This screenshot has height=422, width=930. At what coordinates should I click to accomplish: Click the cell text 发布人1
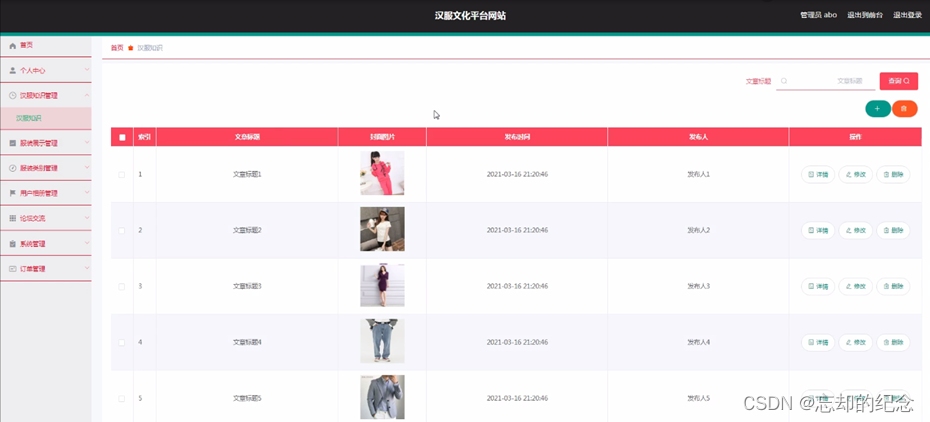pos(699,174)
